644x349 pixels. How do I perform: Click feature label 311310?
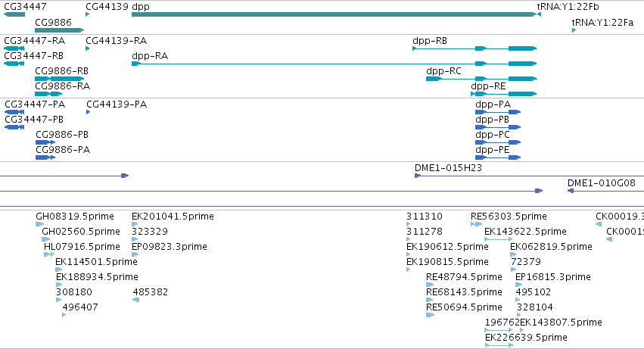(425, 217)
